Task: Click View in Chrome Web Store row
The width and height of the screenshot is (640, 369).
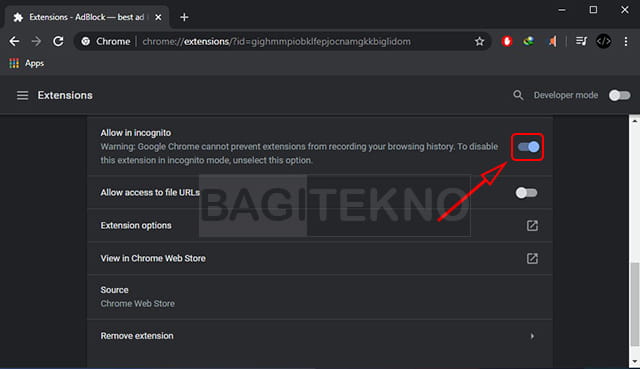Action: pyautogui.click(x=320, y=258)
